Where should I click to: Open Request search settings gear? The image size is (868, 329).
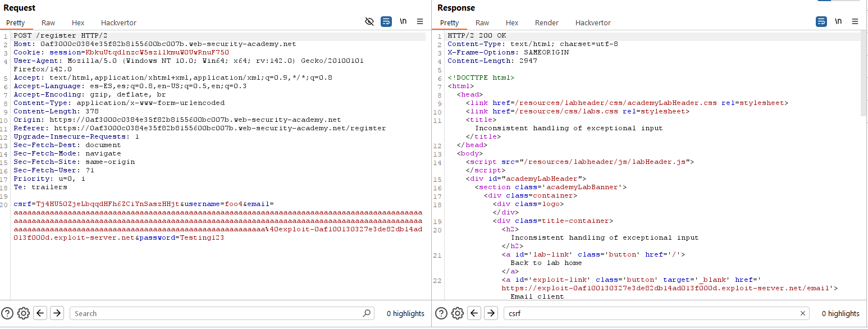(x=23, y=313)
